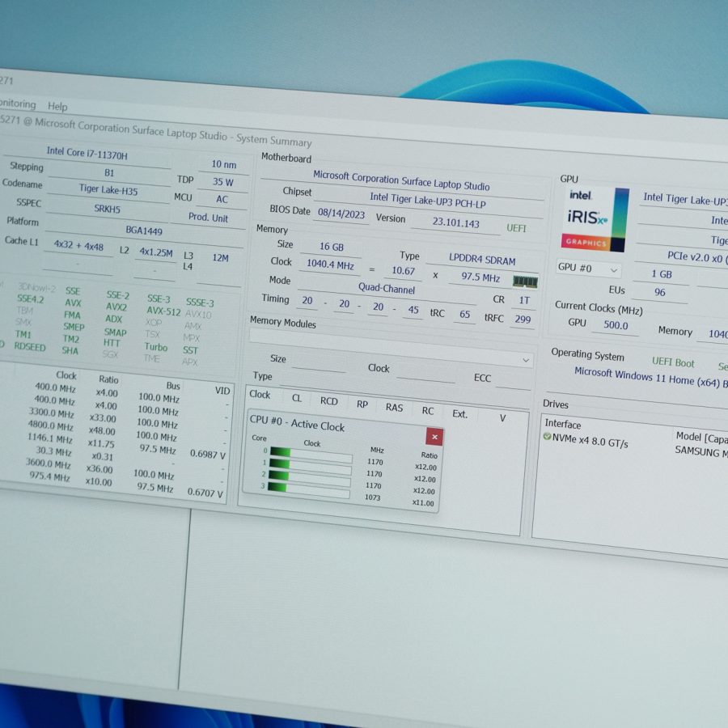This screenshot has width=728, height=728.
Task: Select the EUs value "96"
Action: (x=660, y=292)
